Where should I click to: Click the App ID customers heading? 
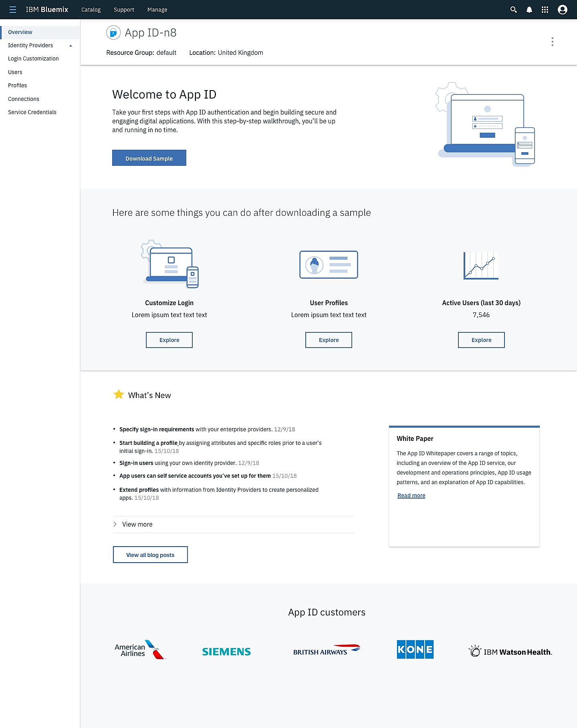pyautogui.click(x=327, y=612)
